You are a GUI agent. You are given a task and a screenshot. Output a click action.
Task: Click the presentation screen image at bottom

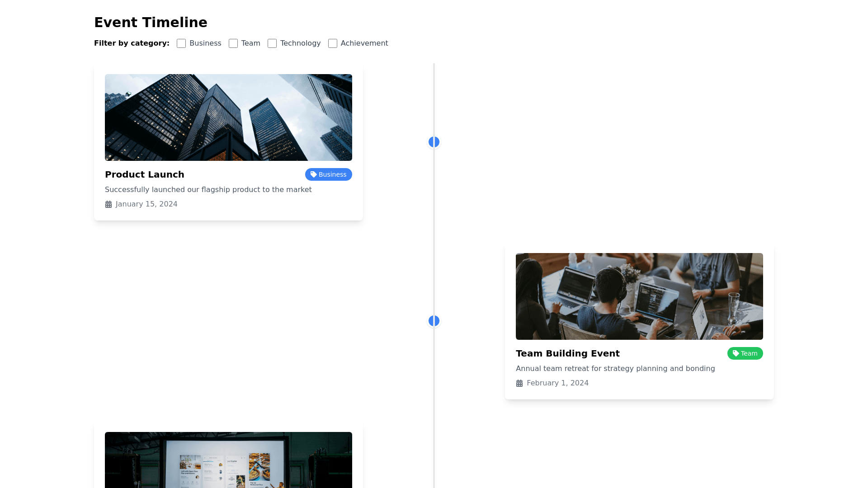tap(228, 460)
